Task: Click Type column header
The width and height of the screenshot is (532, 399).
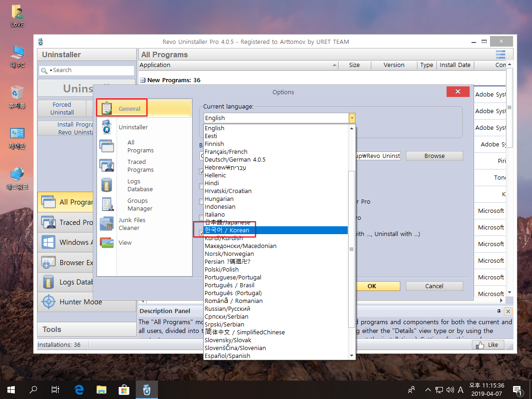Action: [427, 65]
